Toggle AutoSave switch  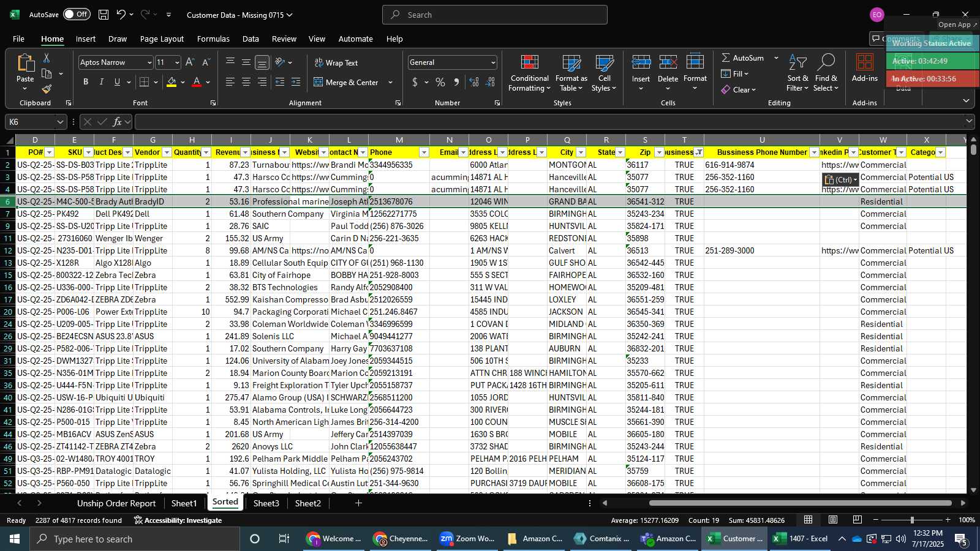[x=77, y=14]
